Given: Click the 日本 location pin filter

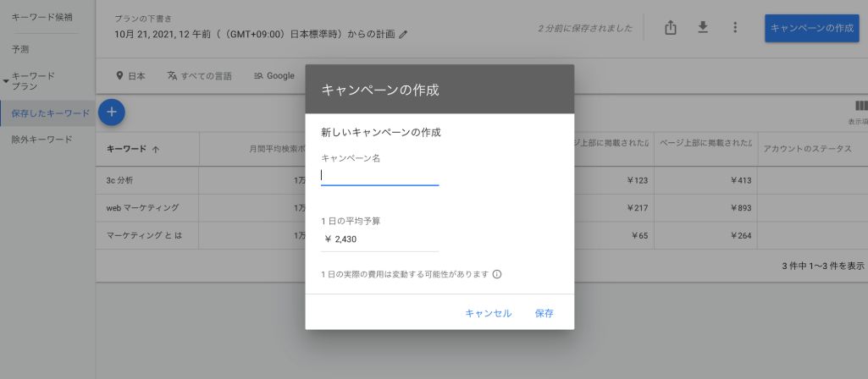Looking at the screenshot, I should point(130,76).
